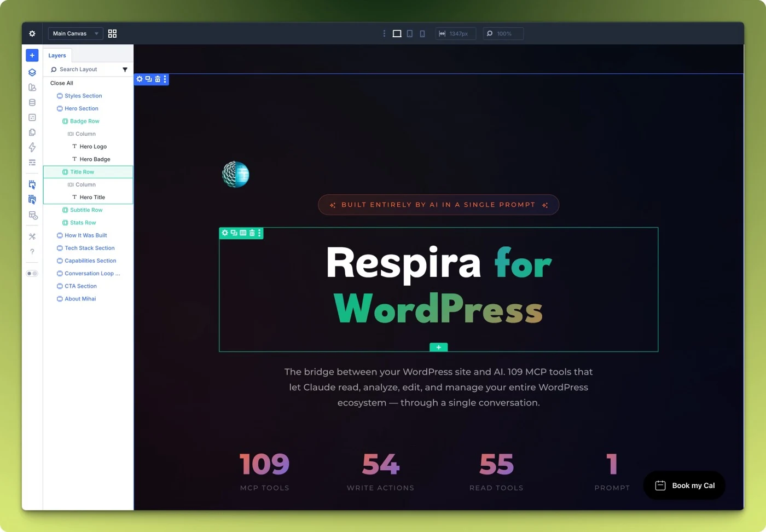This screenshot has height=532, width=766.
Task: Click the lightning bolt icon in the sidebar
Action: [x=32, y=147]
